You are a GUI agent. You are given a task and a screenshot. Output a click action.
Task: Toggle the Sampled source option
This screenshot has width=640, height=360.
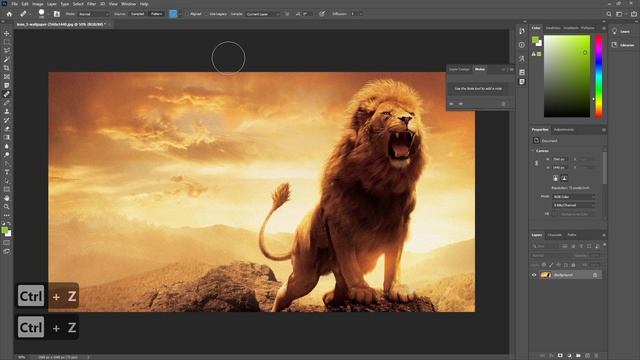[138, 14]
